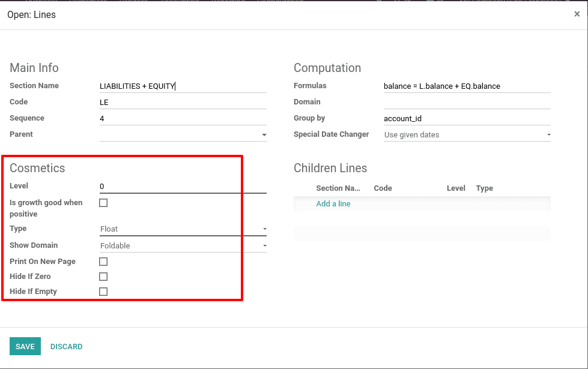Enable Hide If Zero checkbox
The width and height of the screenshot is (588, 369).
[x=103, y=277]
